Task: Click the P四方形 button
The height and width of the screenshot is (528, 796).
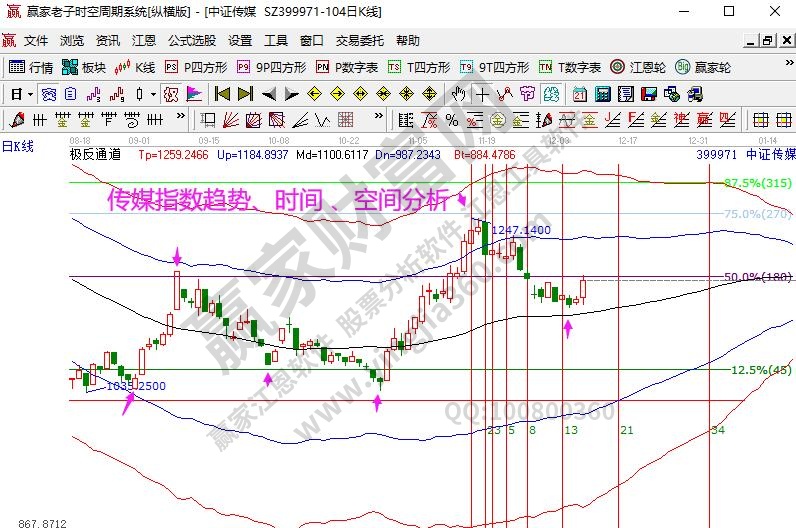Action: click(196, 67)
